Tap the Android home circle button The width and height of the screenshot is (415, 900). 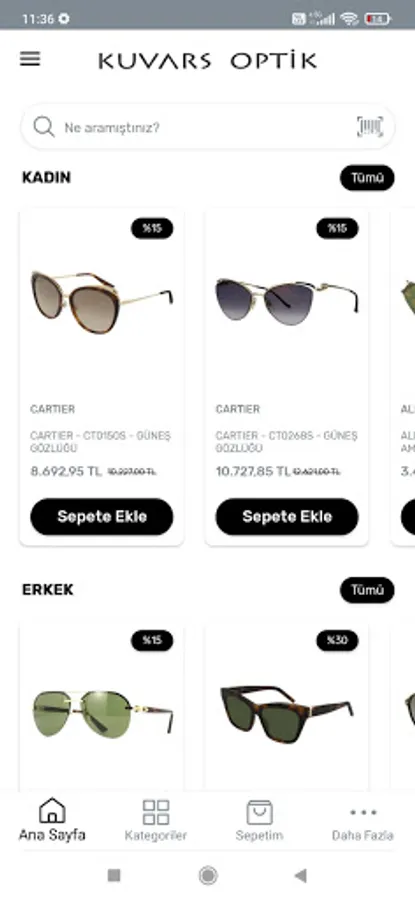coord(208,875)
